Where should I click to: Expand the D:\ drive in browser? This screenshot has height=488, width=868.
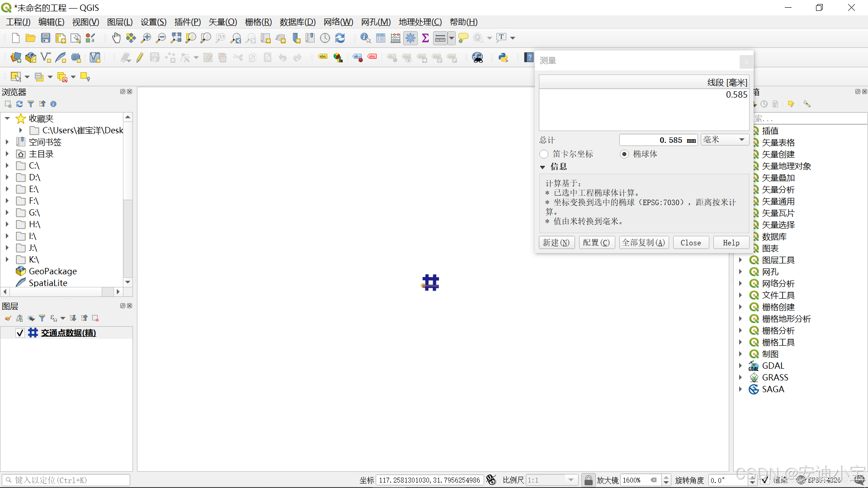(x=7, y=178)
